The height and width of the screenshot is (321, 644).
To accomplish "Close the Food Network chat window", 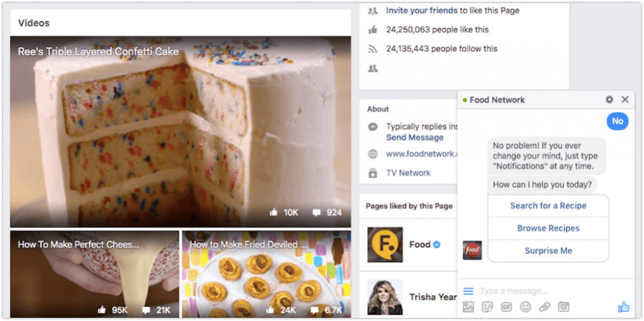I will pos(625,99).
